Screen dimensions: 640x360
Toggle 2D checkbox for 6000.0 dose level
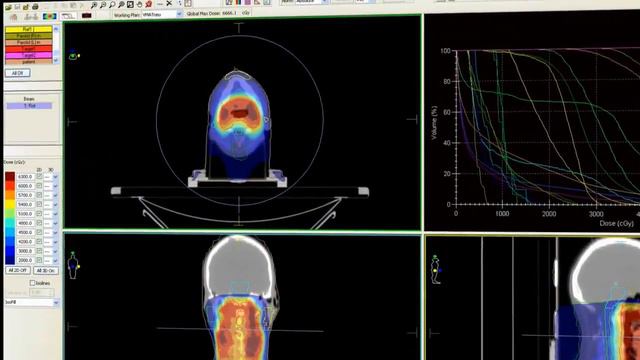point(39,186)
